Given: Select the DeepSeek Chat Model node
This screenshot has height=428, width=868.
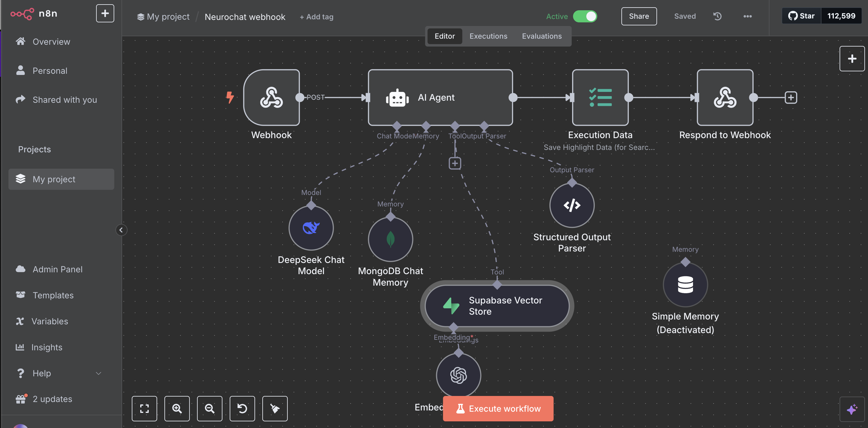Looking at the screenshot, I should tap(311, 228).
